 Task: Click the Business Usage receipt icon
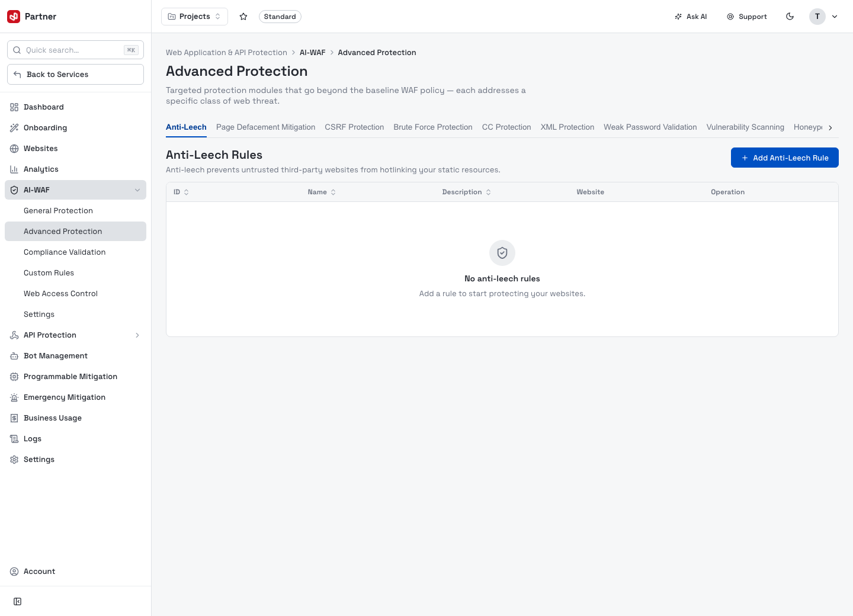[x=14, y=418]
